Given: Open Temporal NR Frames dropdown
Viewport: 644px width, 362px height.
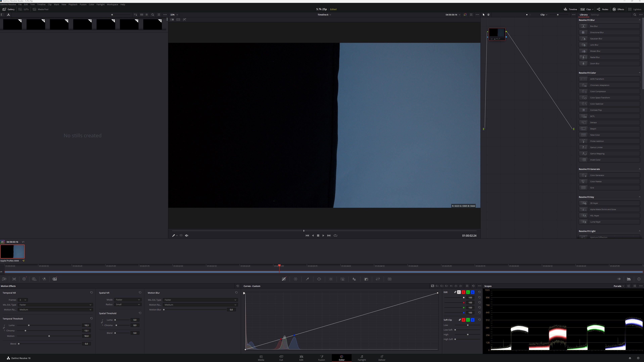Looking at the screenshot, I should click(23, 300).
